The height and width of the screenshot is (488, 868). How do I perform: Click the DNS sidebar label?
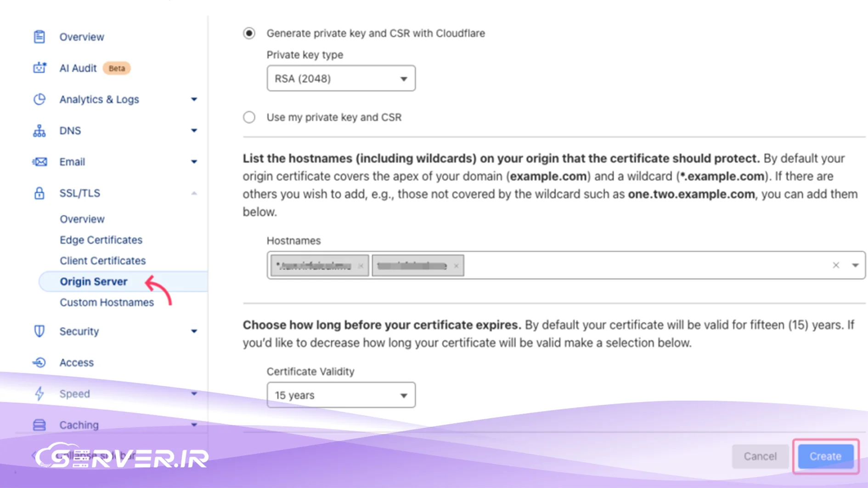70,131
